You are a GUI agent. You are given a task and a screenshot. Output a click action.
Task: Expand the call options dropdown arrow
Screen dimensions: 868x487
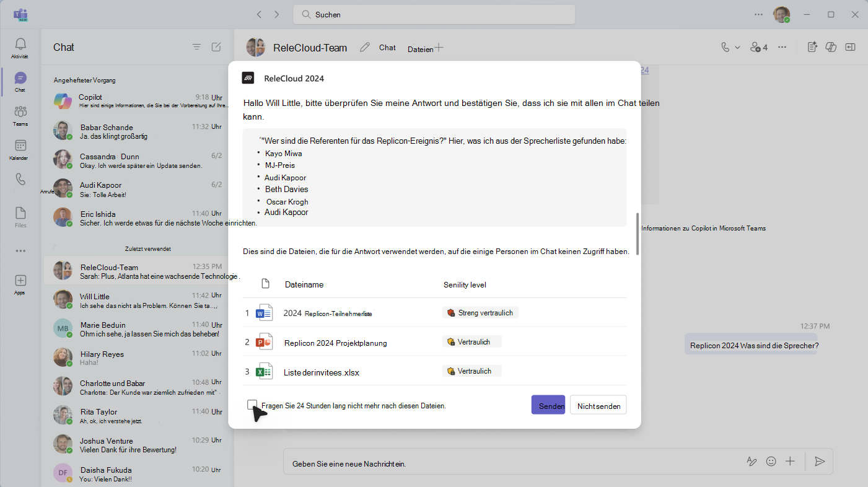(737, 48)
